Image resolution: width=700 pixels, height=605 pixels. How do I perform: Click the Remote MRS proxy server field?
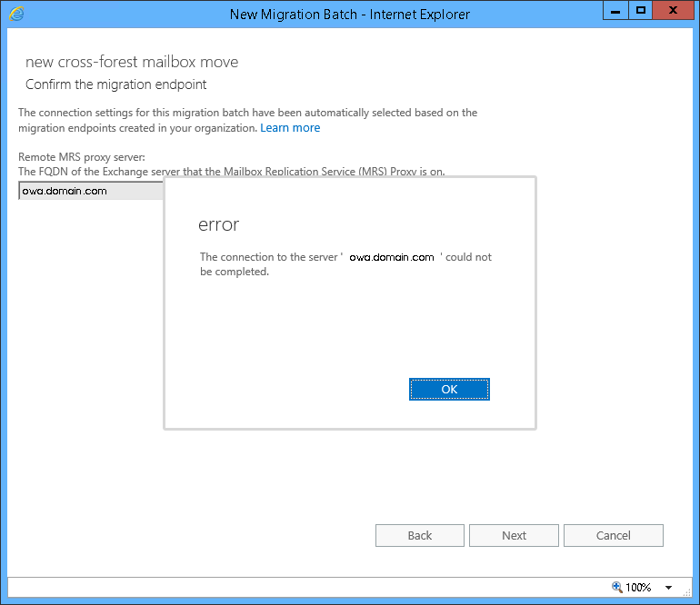click(x=91, y=191)
